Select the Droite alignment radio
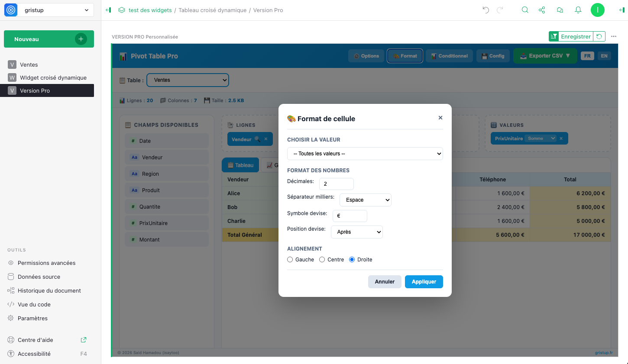 tap(352, 260)
